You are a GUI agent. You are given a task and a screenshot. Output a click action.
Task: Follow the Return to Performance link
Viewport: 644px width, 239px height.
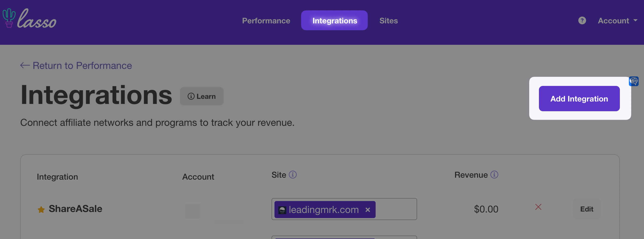[x=76, y=65]
